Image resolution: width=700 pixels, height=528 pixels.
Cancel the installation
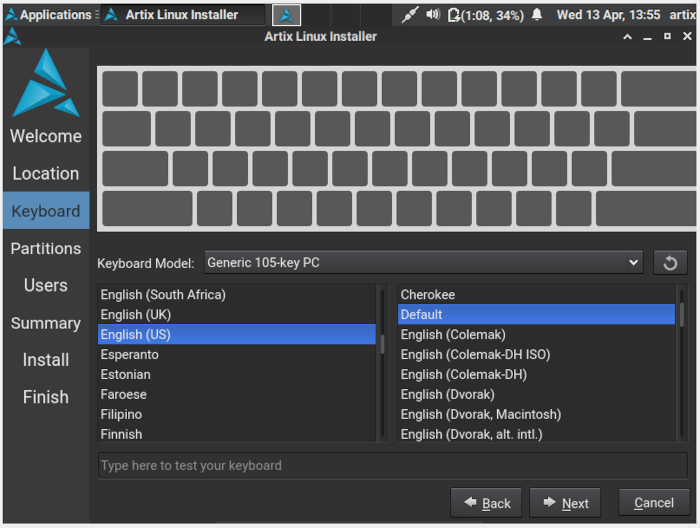pos(654,503)
